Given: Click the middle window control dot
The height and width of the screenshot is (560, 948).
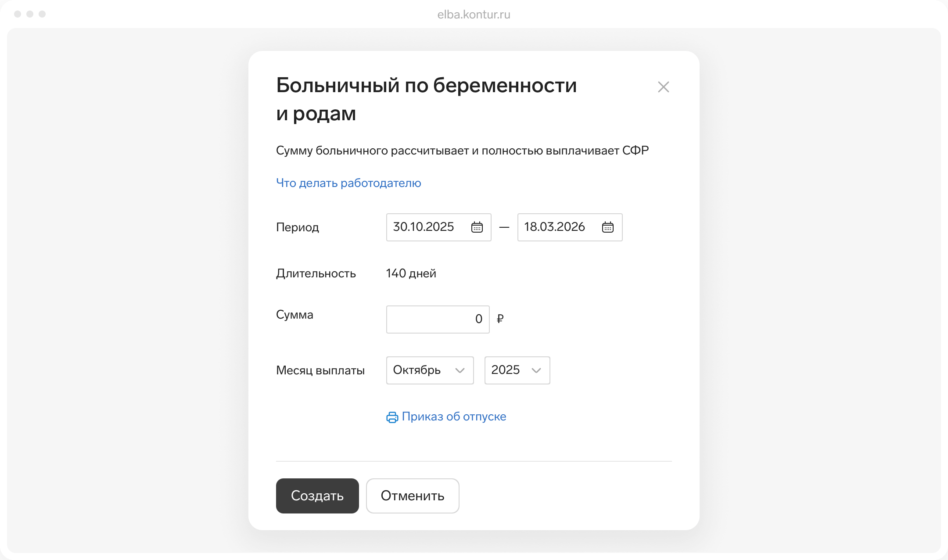Looking at the screenshot, I should click(30, 14).
